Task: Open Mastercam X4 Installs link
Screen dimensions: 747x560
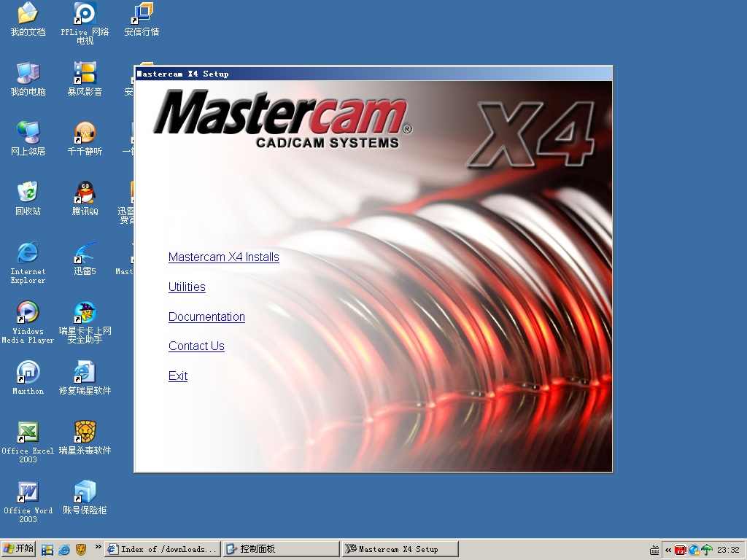Action: 223,257
